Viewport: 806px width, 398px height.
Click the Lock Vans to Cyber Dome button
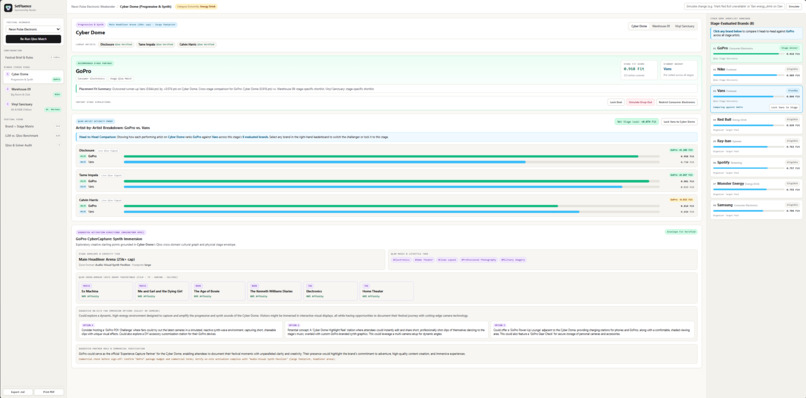pyautogui.click(x=680, y=122)
